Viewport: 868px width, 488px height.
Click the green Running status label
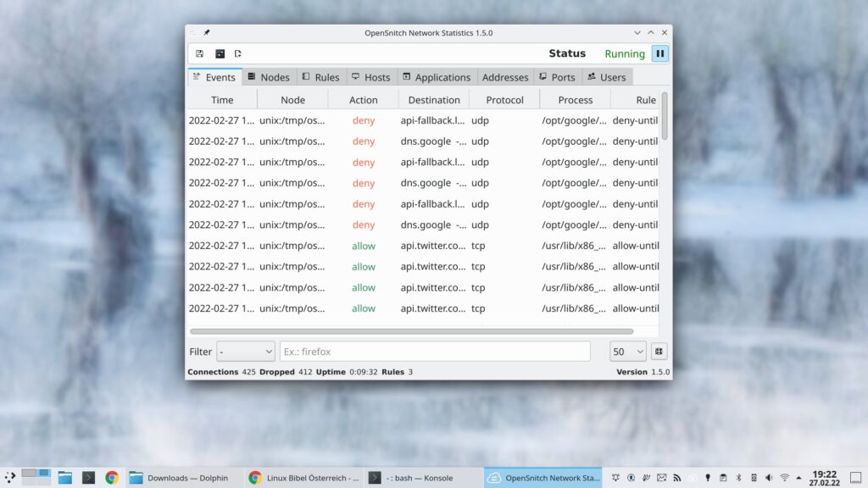pos(625,53)
